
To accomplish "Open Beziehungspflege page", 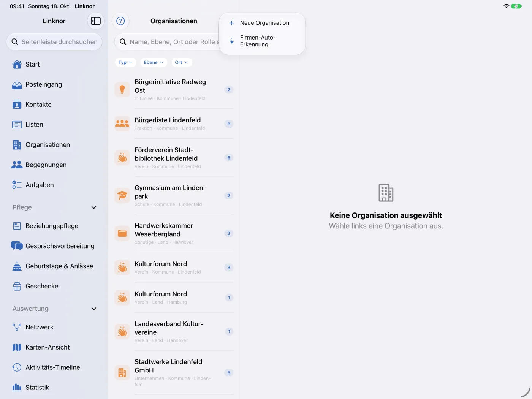I will pyautogui.click(x=54, y=226).
